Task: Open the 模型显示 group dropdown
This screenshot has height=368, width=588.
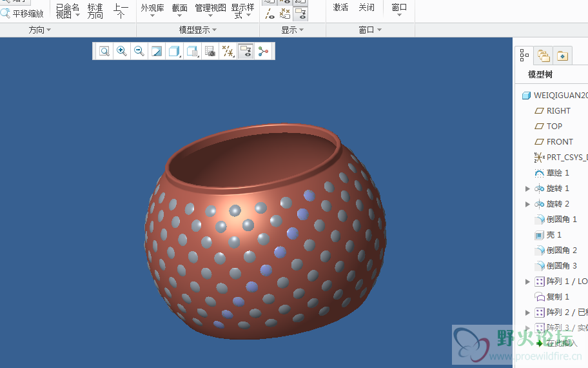Action: click(198, 30)
